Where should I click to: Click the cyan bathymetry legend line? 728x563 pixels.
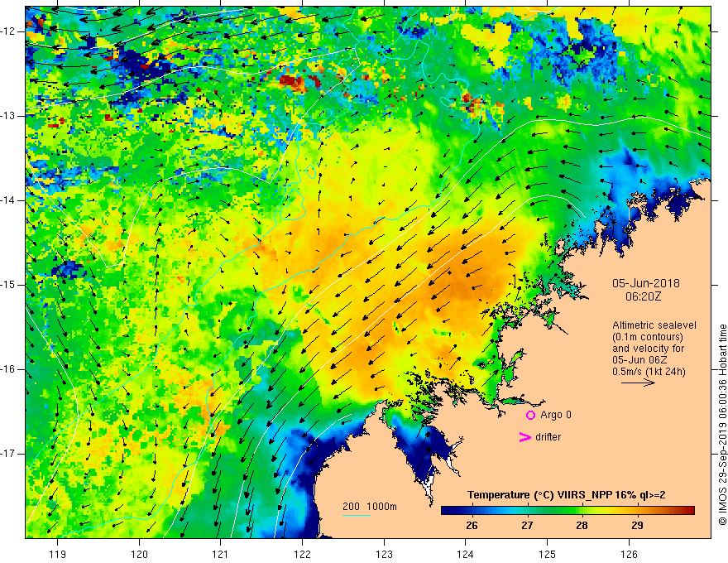[356, 515]
